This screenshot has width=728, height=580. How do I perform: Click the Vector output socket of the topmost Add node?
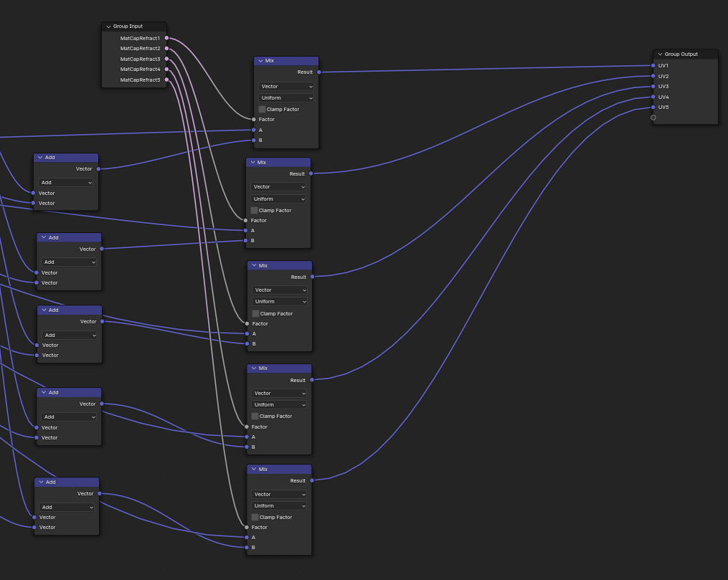[x=98, y=169]
